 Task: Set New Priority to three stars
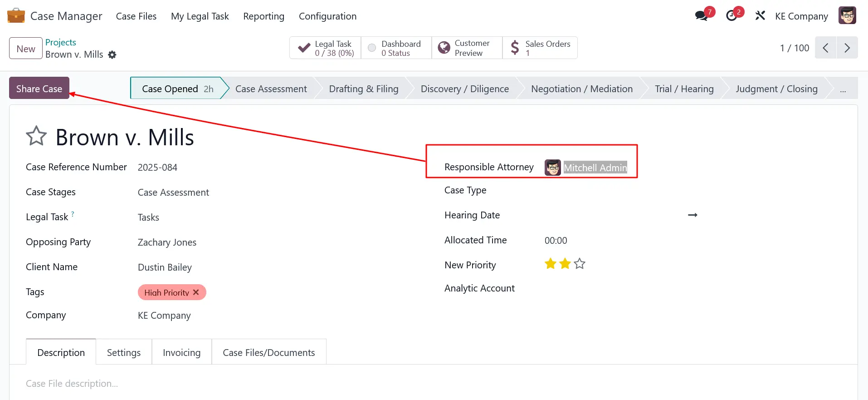pyautogui.click(x=580, y=264)
